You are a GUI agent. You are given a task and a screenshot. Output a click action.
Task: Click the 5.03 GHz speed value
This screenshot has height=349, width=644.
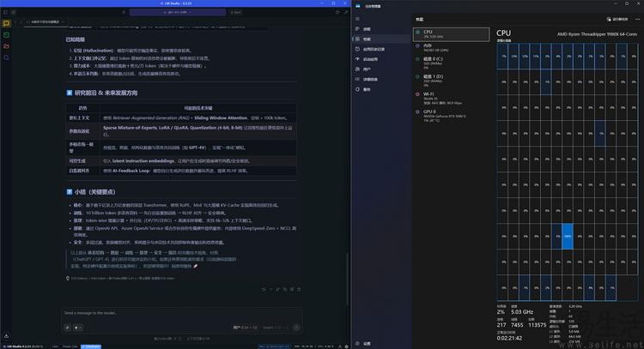[x=522, y=312]
